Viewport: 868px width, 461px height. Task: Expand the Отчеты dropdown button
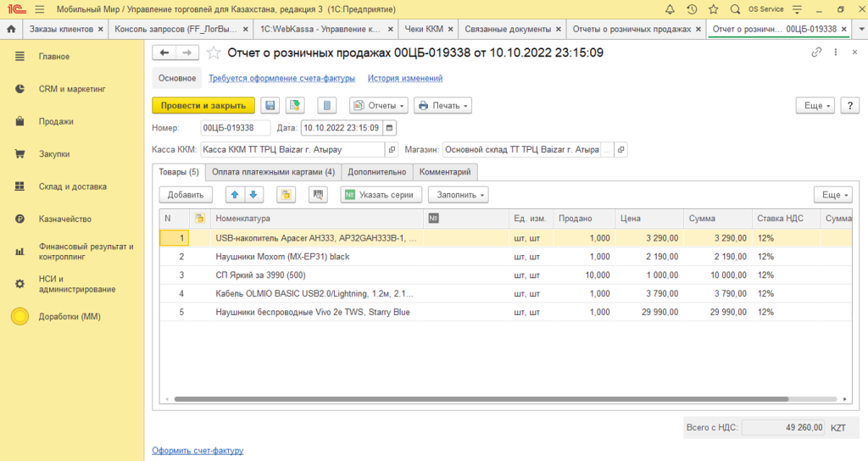pyautogui.click(x=379, y=105)
